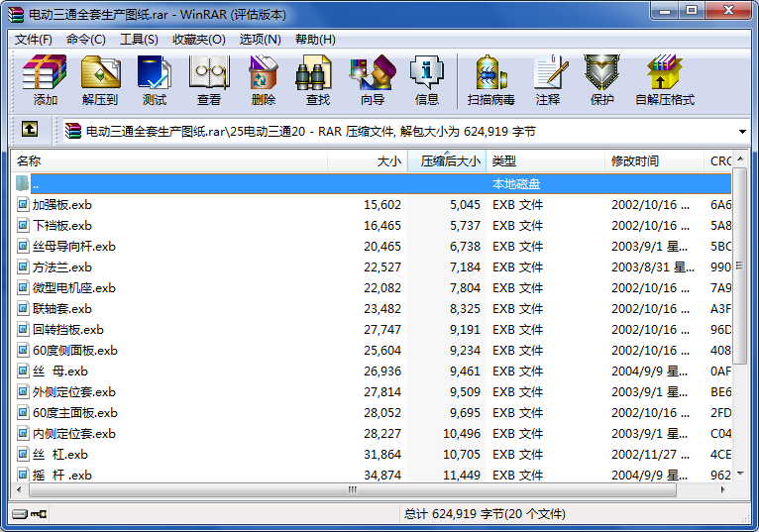Click the SFX (自解压格式) icon
Screen dimensions: 759x532
[665, 80]
